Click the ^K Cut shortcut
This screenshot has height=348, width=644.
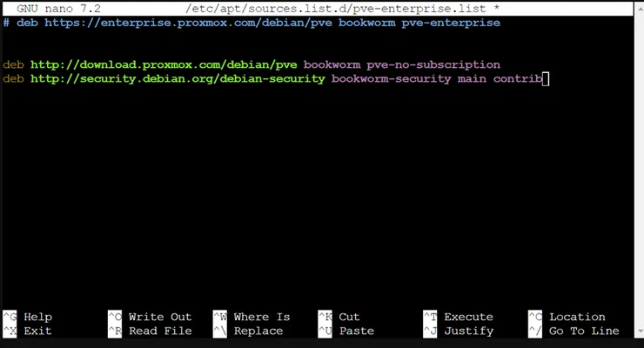coord(339,317)
